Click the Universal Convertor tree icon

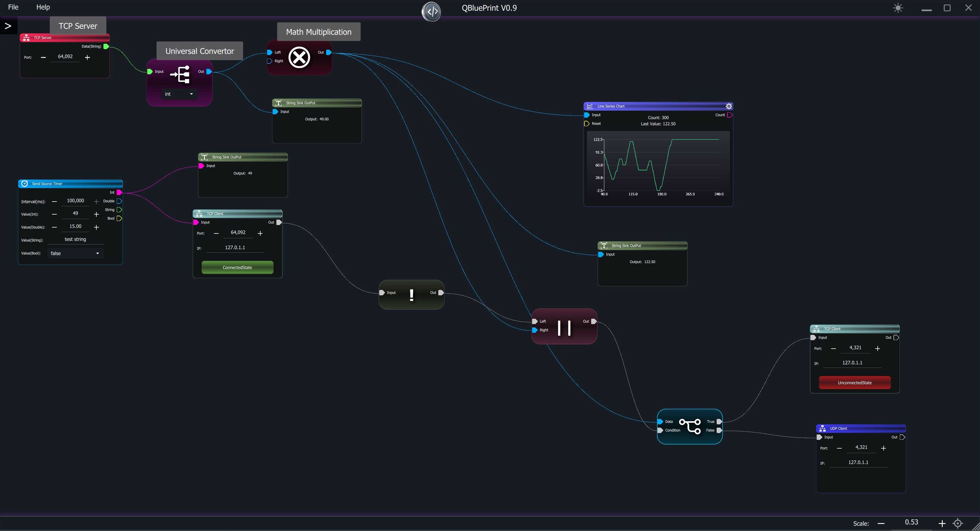tap(181, 74)
